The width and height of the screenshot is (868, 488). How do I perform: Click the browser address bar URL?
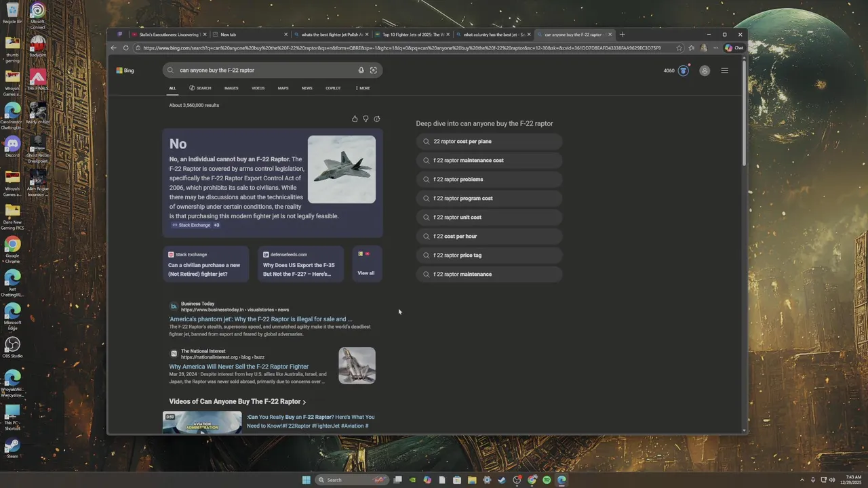coord(401,48)
